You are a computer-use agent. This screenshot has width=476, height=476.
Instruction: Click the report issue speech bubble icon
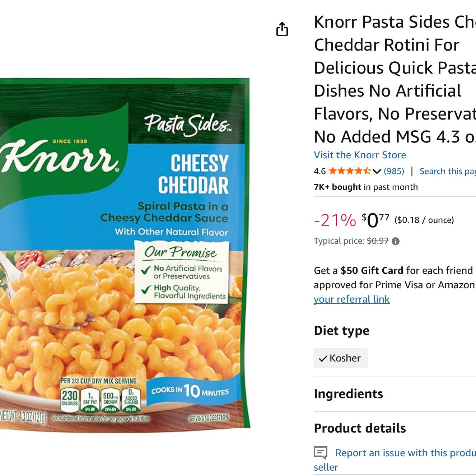(321, 453)
